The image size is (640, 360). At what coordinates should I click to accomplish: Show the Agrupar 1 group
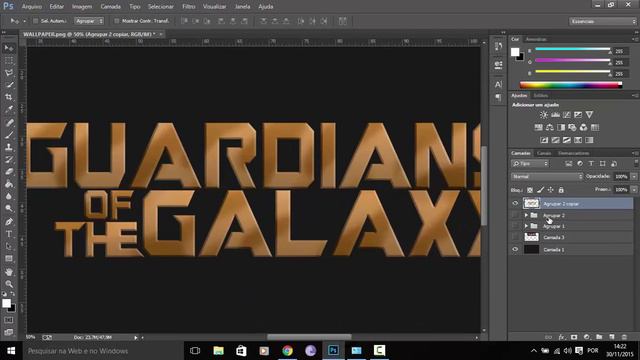(x=515, y=226)
